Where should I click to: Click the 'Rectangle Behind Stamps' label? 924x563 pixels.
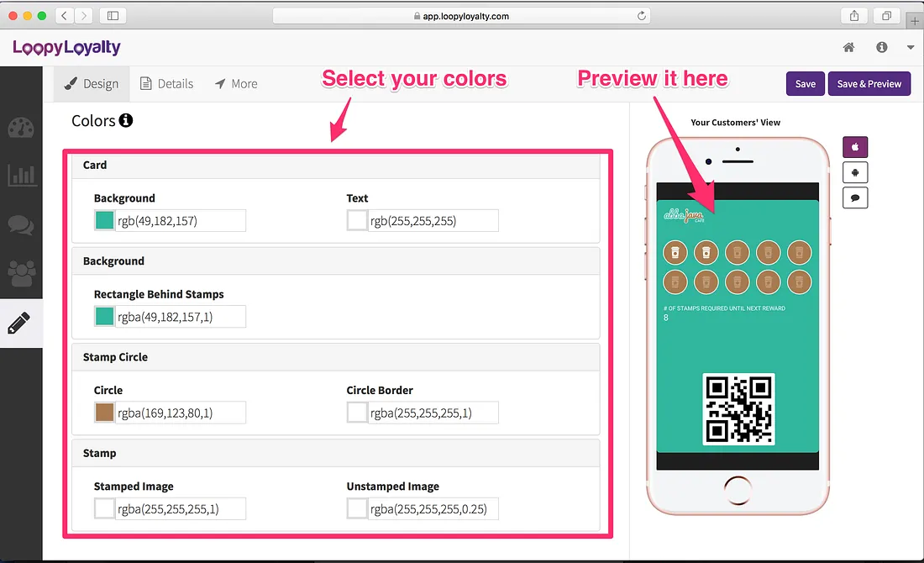pos(159,294)
